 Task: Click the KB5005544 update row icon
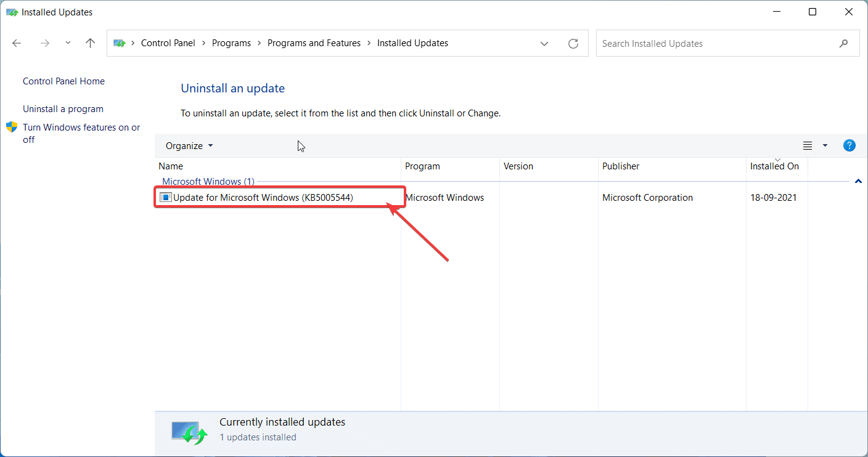click(165, 198)
